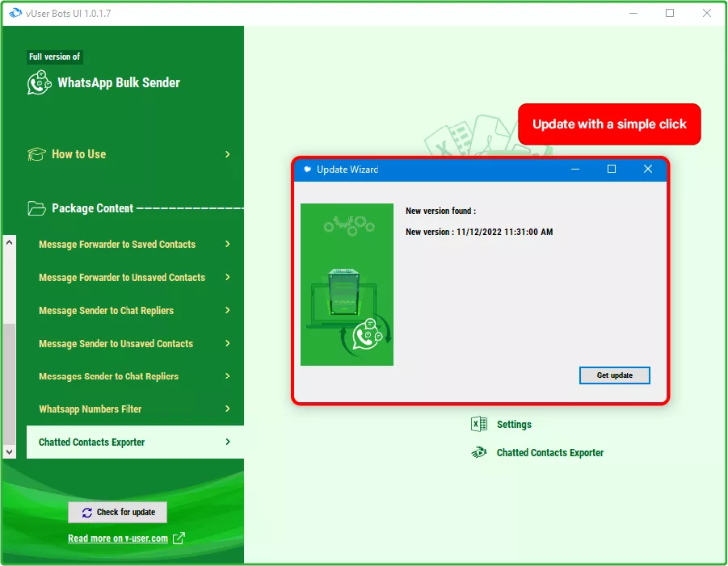Click the bot icon beside Chatted Contacts Exporter
The image size is (728, 566).
pyautogui.click(x=478, y=452)
